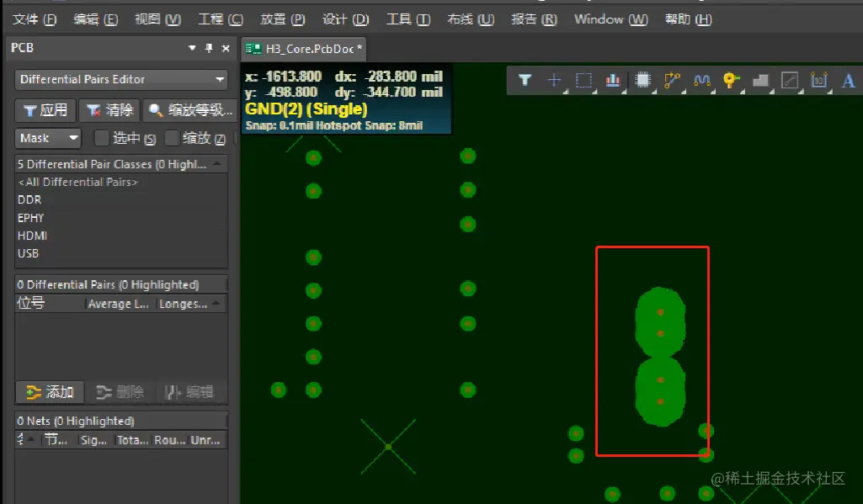Open the Differential Pairs Editor dropdown

[x=121, y=79]
